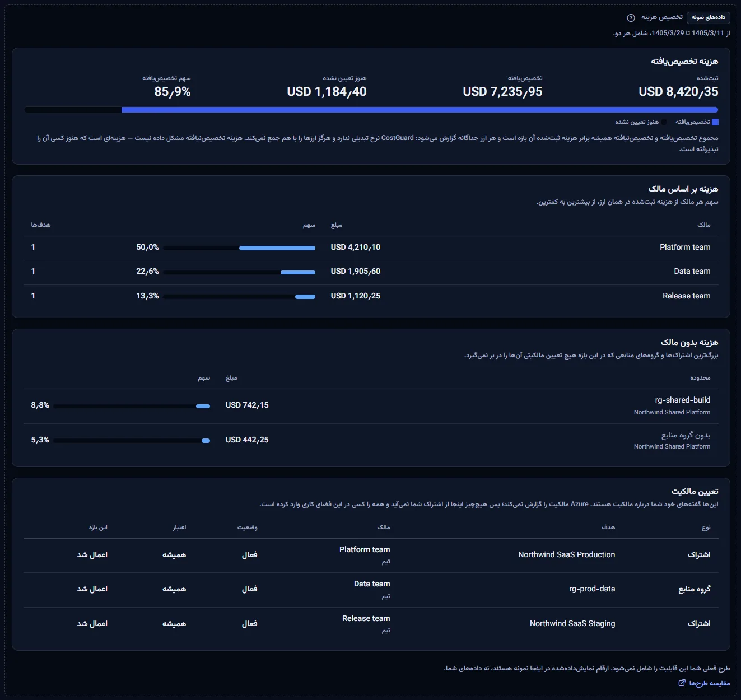
Task: Click the "نوع" column header
Action: pos(706,527)
